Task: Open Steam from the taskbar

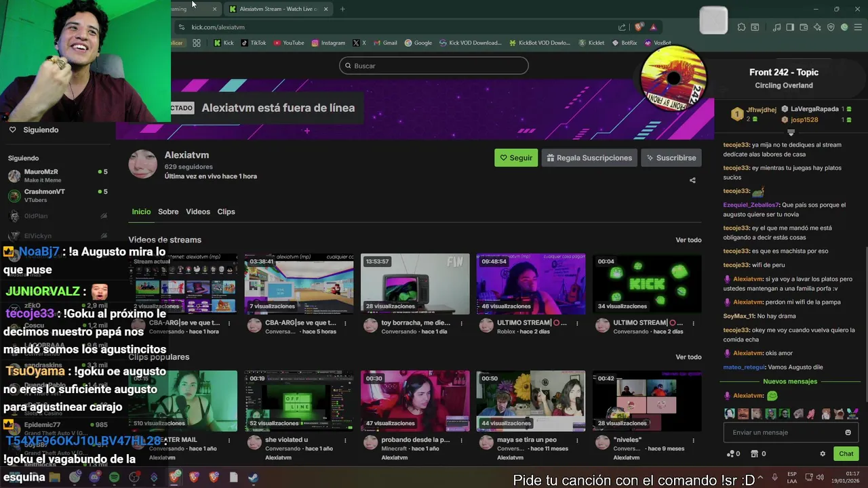Action: 254,477
